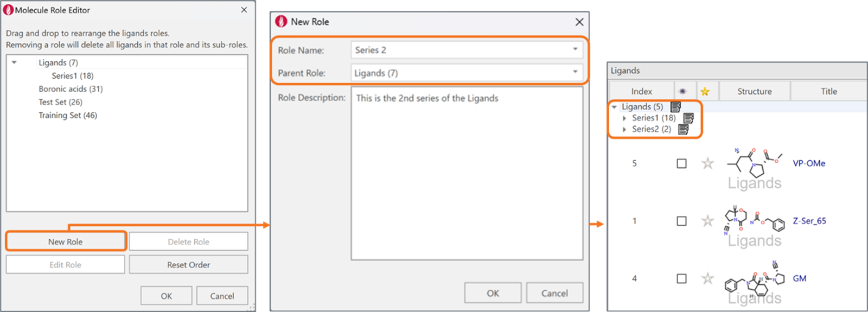Sort by the Structure column header
The image size is (868, 312).
point(754,92)
